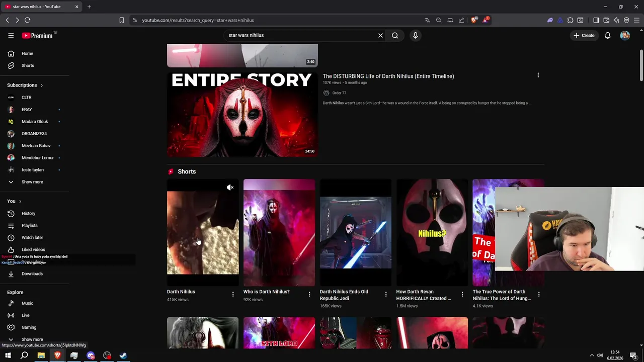644x362 pixels.
Task: Open Brave Shields lion icon
Action: [474, 20]
